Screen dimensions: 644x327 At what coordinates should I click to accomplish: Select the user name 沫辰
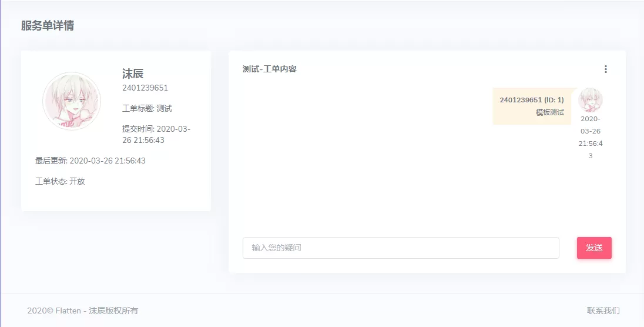click(133, 74)
